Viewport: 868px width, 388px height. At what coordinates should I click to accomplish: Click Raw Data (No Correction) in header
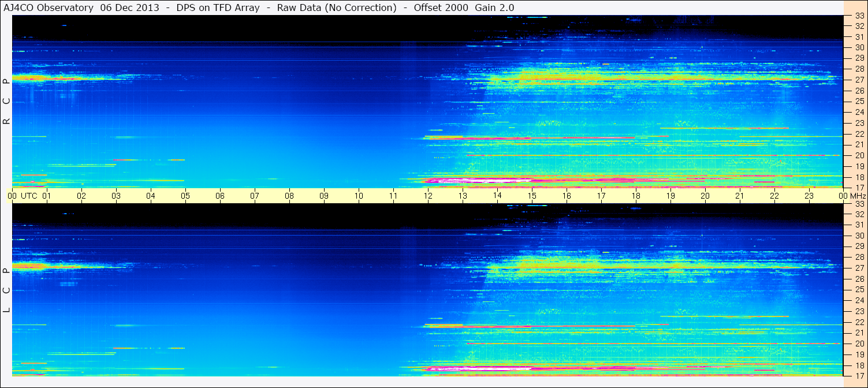(x=337, y=8)
